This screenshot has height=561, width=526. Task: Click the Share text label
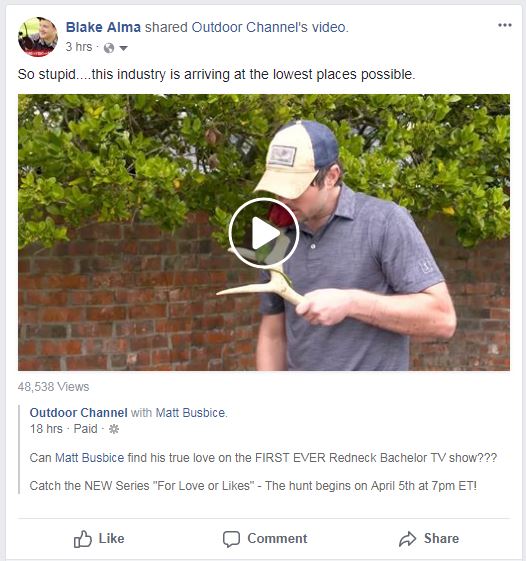(x=441, y=538)
